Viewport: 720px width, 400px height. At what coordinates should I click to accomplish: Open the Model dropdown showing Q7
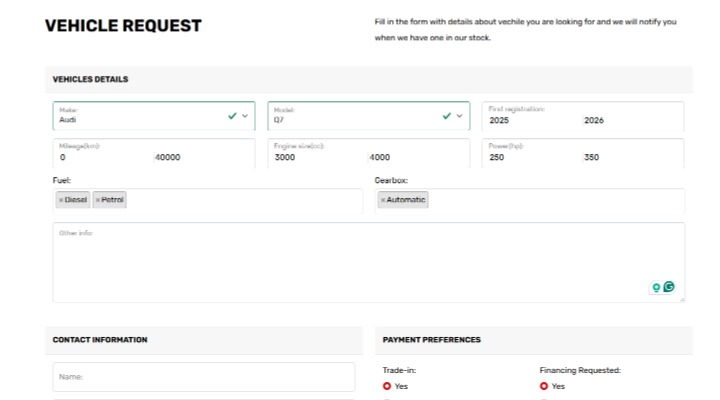[x=369, y=116]
